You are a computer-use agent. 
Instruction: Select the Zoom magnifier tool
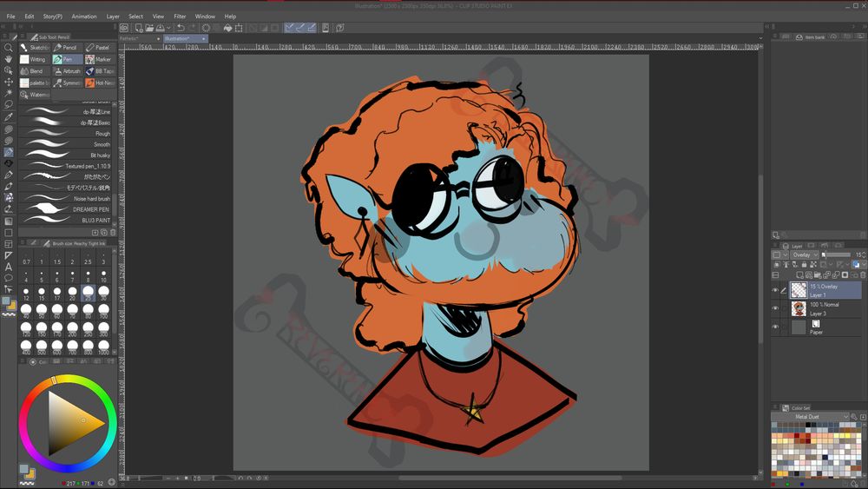(9, 48)
